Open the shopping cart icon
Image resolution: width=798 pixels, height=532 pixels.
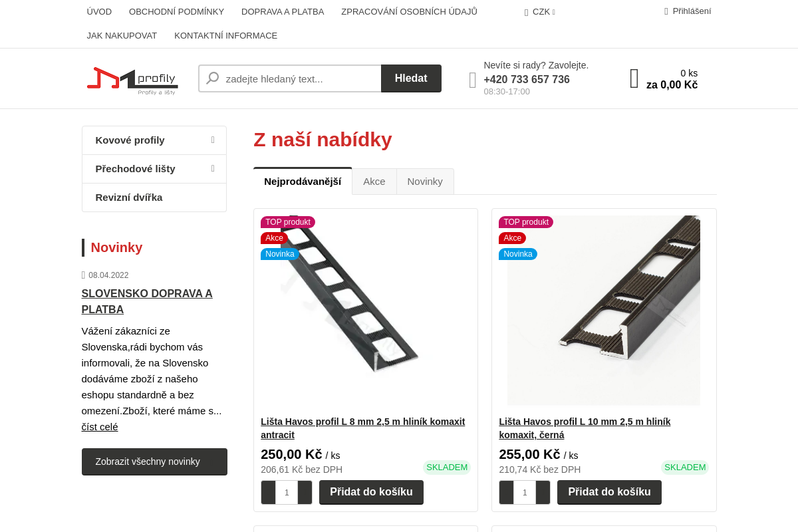click(634, 78)
